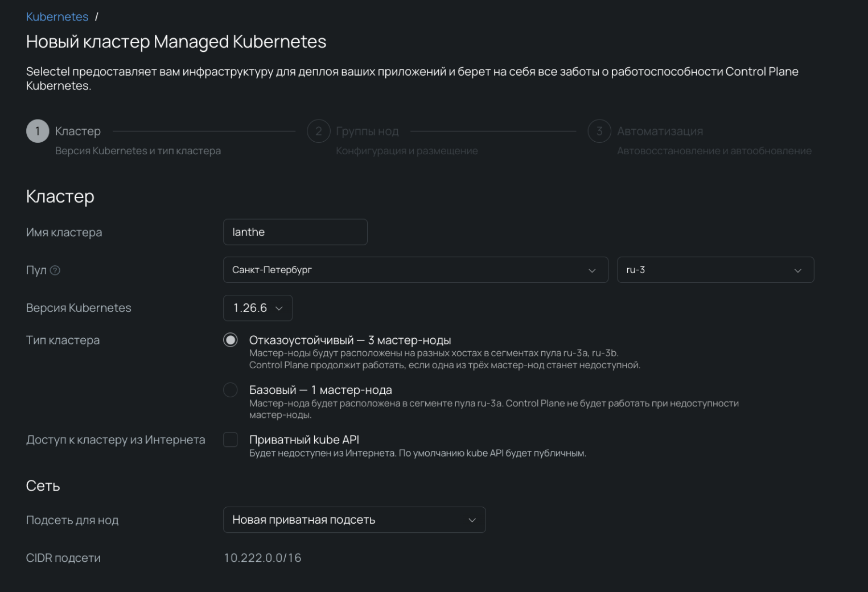The image size is (868, 592).
Task: Enable the Приватный kube API checkbox
Action: [x=231, y=439]
